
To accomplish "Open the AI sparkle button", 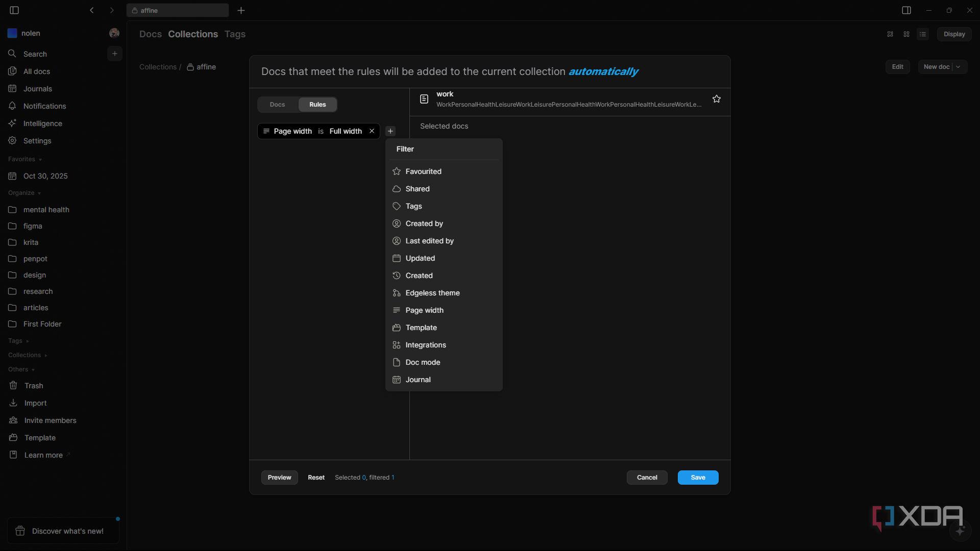I will click(960, 531).
